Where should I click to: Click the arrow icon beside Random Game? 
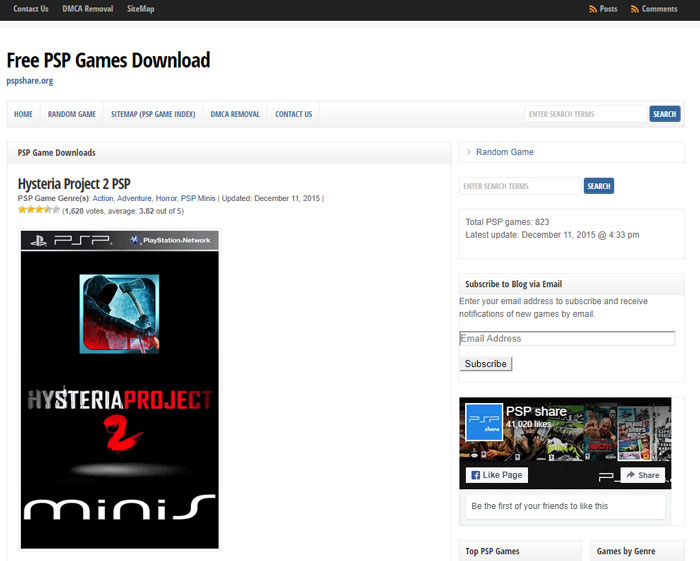468,152
